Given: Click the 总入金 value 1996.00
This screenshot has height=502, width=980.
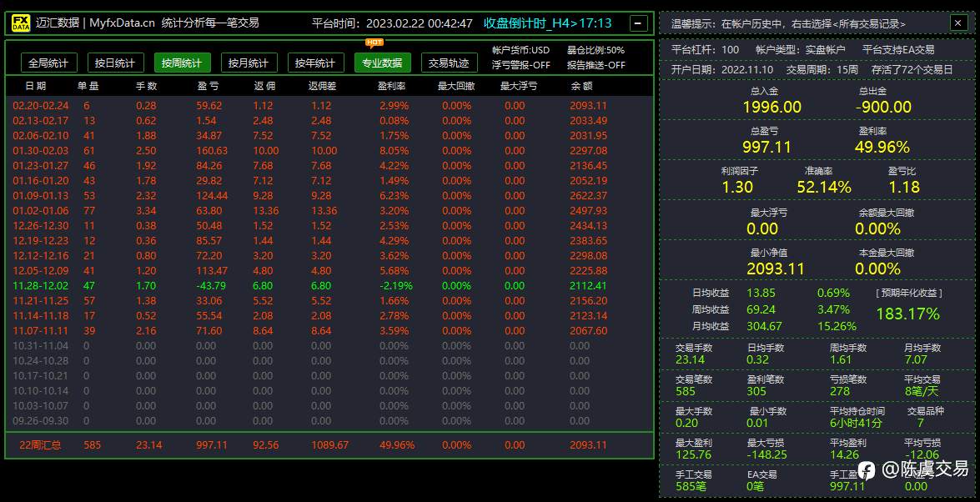Looking at the screenshot, I should [771, 107].
